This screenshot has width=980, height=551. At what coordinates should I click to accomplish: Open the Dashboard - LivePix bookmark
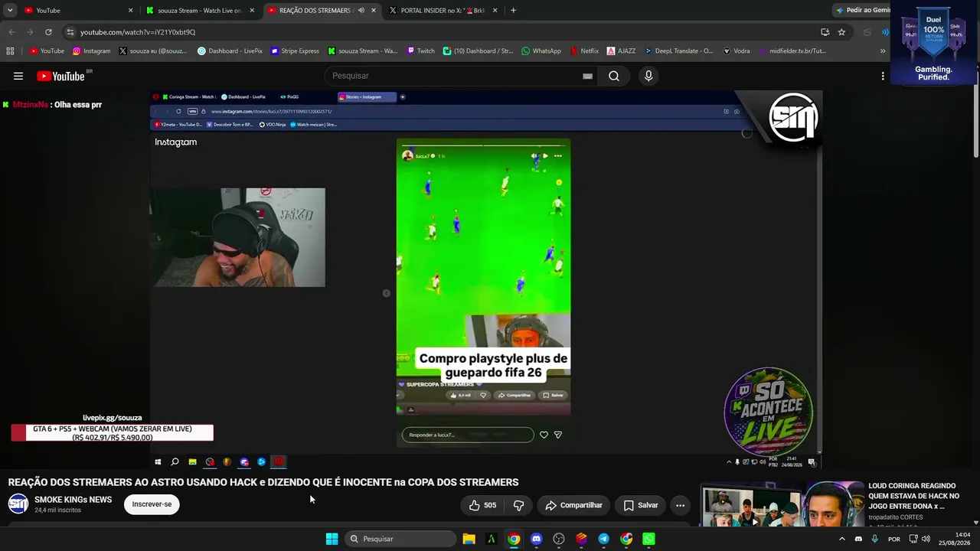coord(230,51)
